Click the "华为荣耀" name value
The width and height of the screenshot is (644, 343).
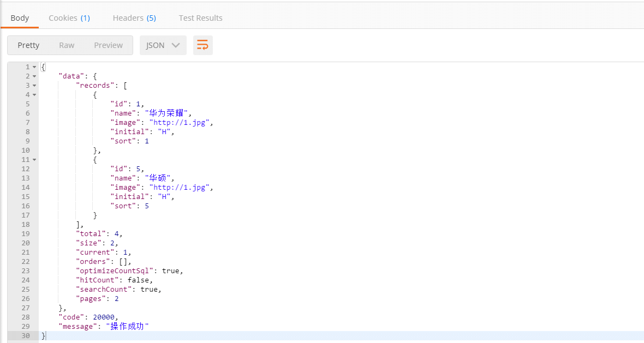(x=168, y=113)
